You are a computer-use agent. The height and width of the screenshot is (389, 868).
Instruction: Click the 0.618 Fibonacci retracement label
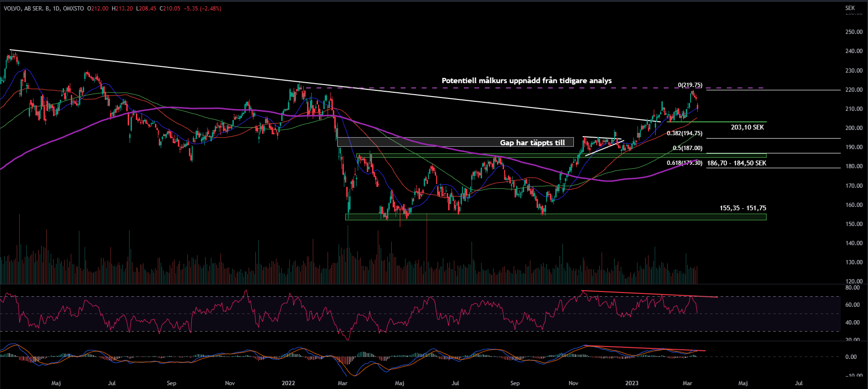click(x=684, y=163)
